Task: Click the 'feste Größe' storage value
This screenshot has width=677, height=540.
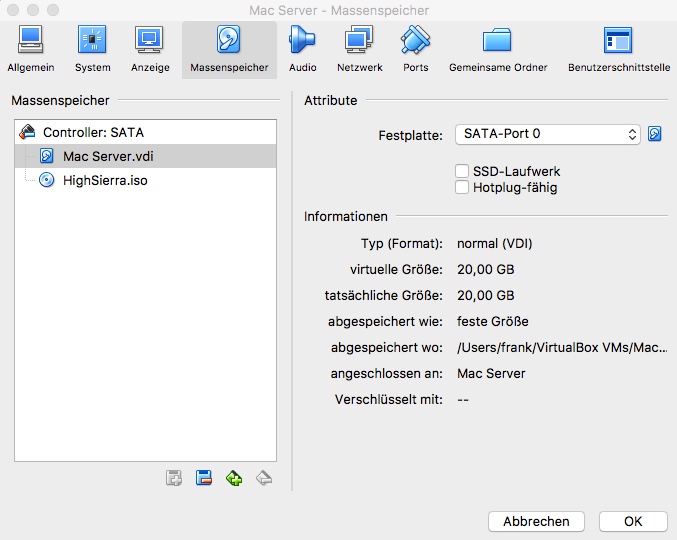Action: (x=493, y=321)
